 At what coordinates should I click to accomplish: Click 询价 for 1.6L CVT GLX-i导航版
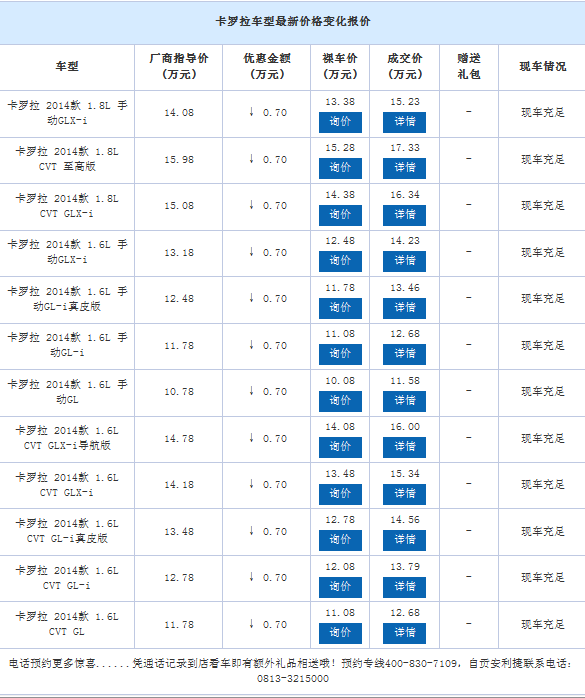(340, 447)
